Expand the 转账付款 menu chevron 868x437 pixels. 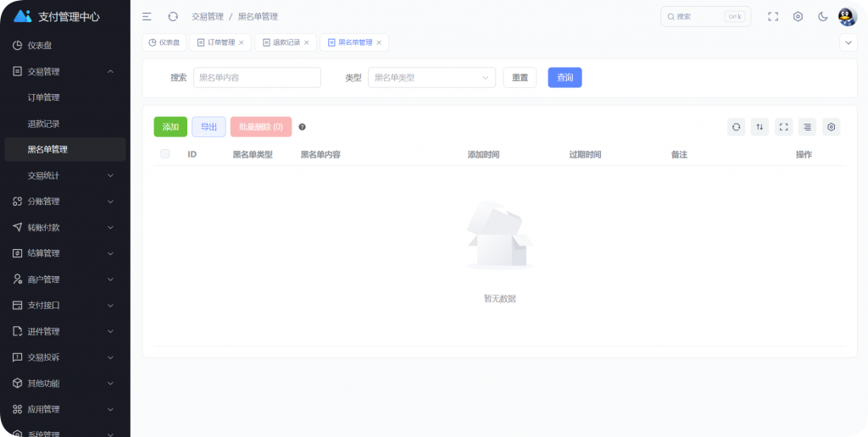coord(110,227)
